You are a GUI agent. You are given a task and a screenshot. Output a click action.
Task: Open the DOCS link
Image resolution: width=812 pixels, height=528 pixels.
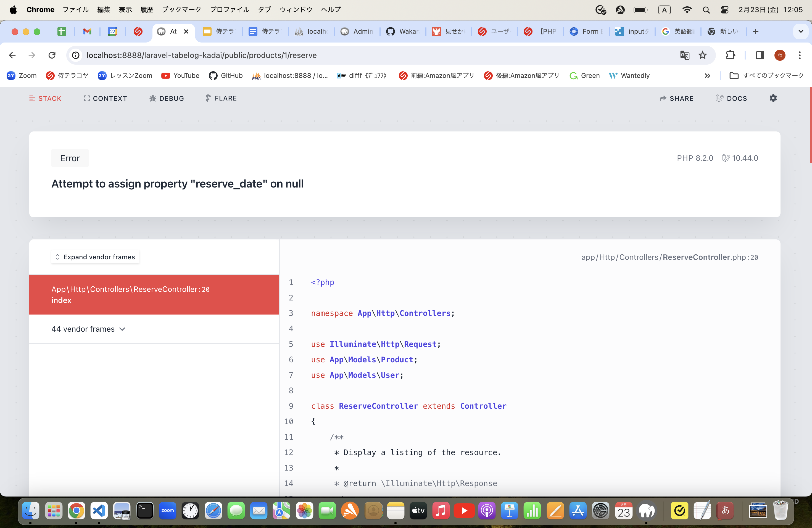[731, 98]
